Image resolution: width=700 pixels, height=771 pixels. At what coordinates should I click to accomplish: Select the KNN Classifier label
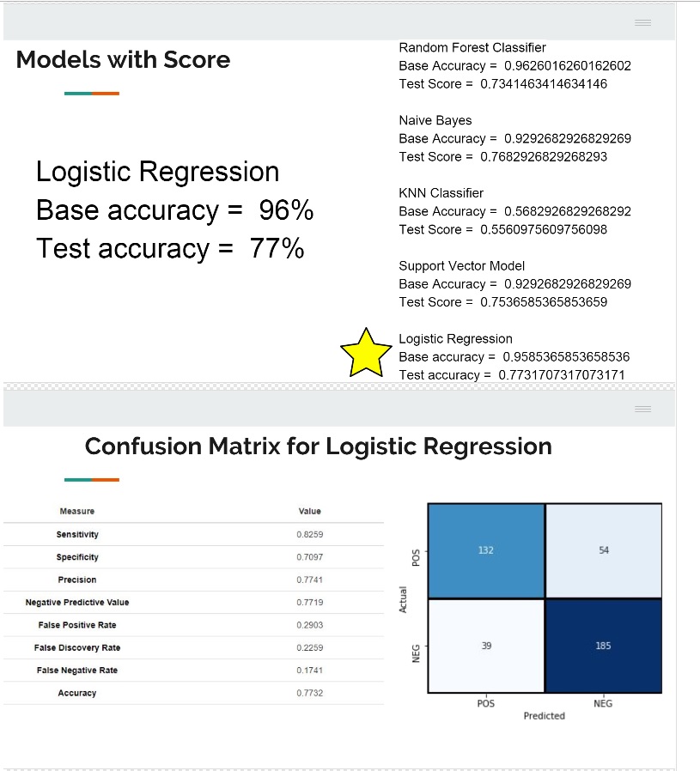point(441,193)
